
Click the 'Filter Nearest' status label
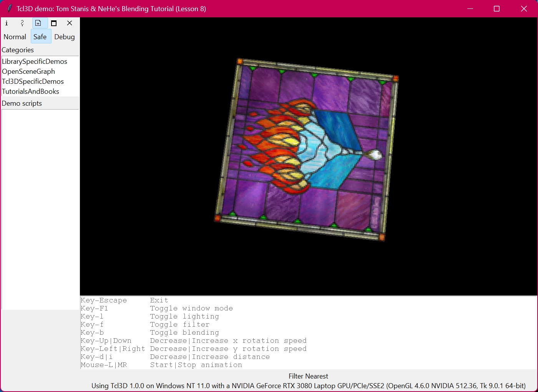click(x=309, y=376)
